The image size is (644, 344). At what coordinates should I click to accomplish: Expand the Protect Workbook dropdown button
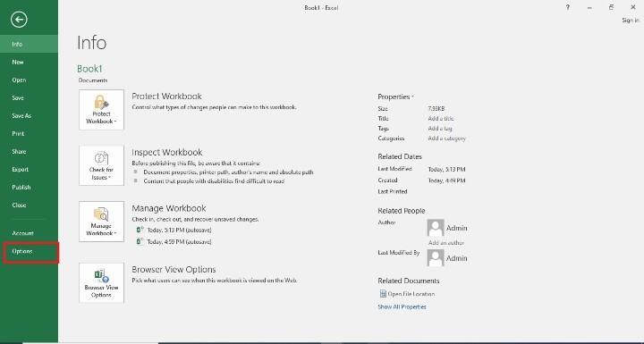(101, 110)
